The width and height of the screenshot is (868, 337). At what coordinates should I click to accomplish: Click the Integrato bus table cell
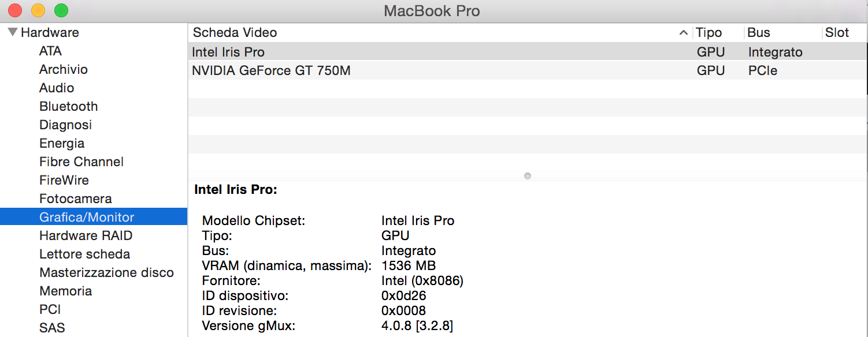(776, 52)
